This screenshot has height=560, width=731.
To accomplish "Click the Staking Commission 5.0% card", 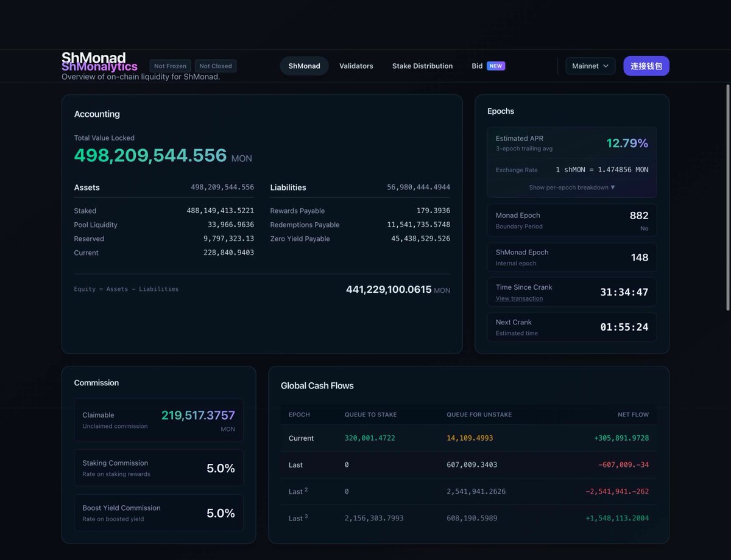I will pos(158,468).
